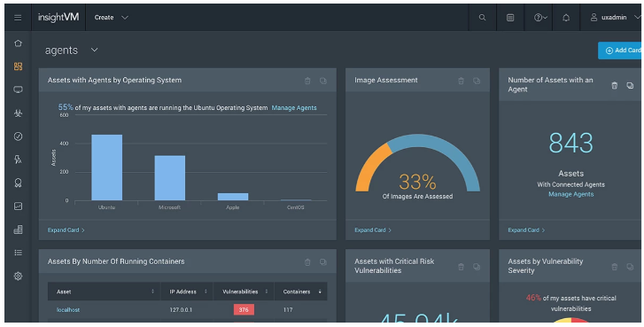Copy Assets by Vulnerability Severity card
The width and height of the screenshot is (644, 327).
630,267
